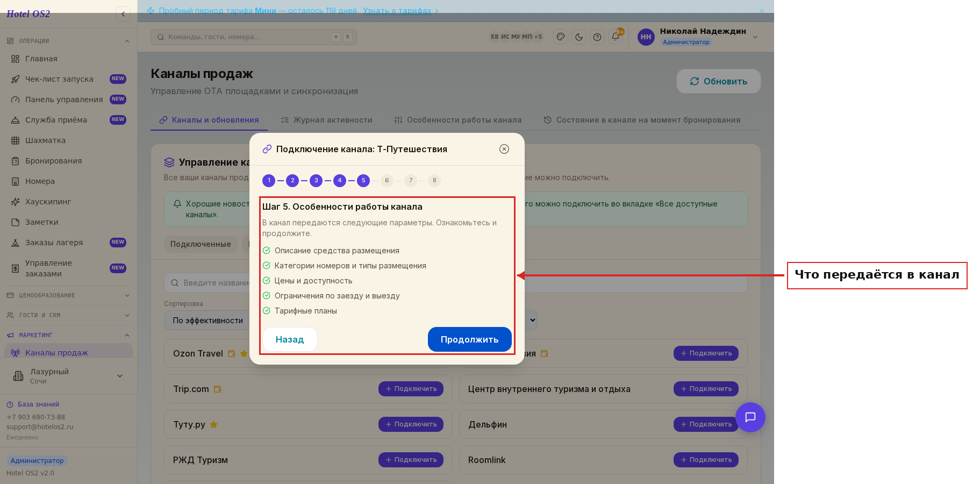Connect the Дельфин channel
The height and width of the screenshot is (484, 980).
coord(706,424)
